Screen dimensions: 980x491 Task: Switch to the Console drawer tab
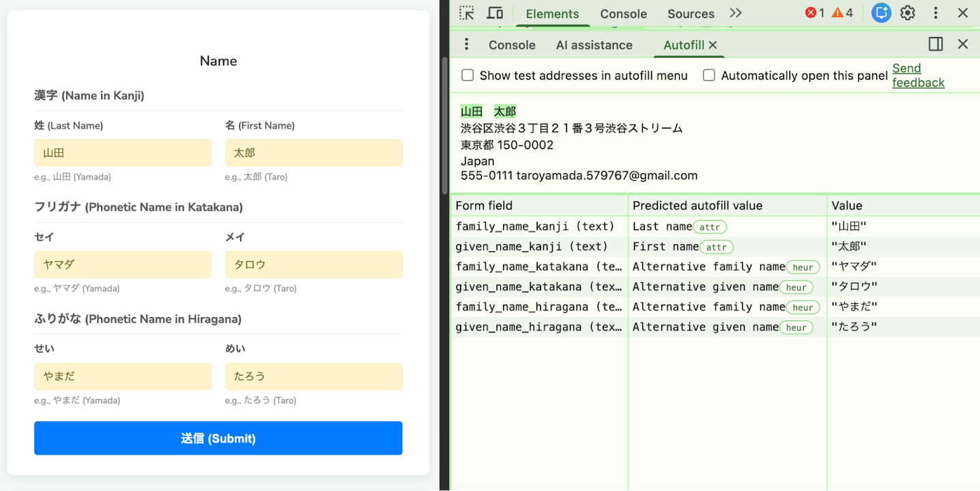511,44
